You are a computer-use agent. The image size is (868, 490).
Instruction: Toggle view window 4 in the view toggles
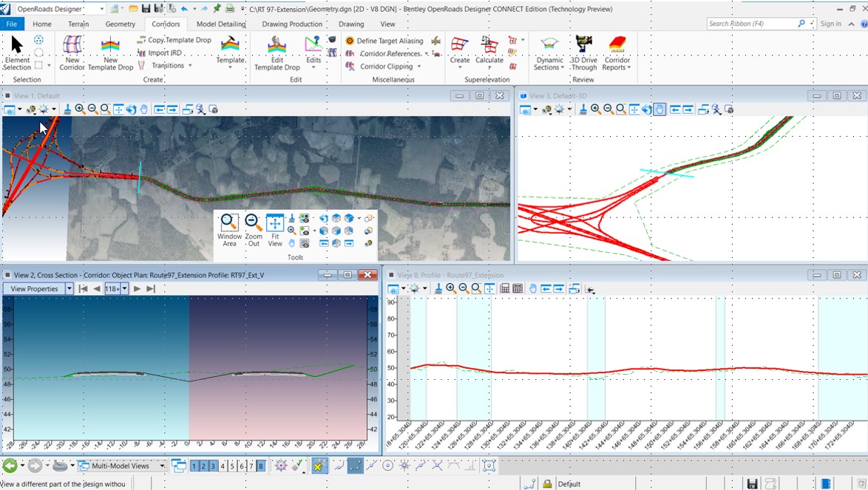[x=223, y=466]
